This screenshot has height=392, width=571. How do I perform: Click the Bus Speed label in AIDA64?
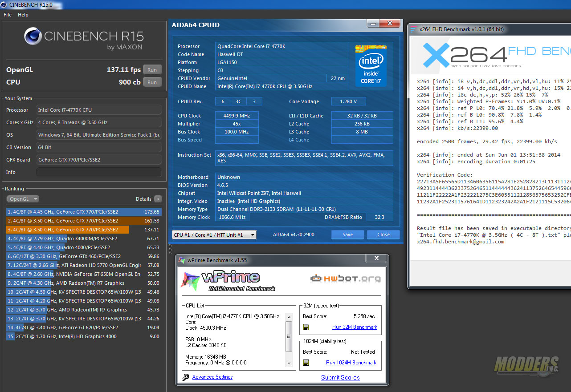[x=190, y=140]
